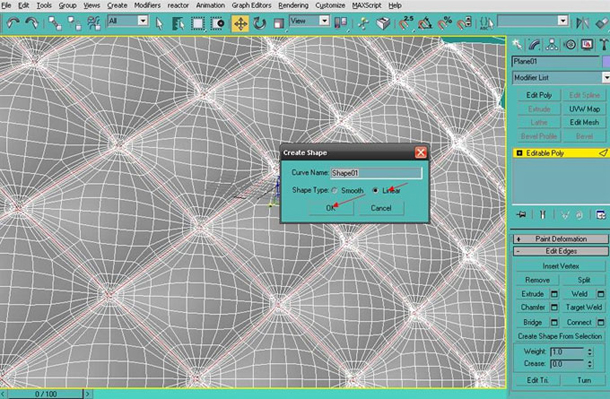Screen dimensions: 610x399
Task: Open the Modifiers menu
Action: 147,5
